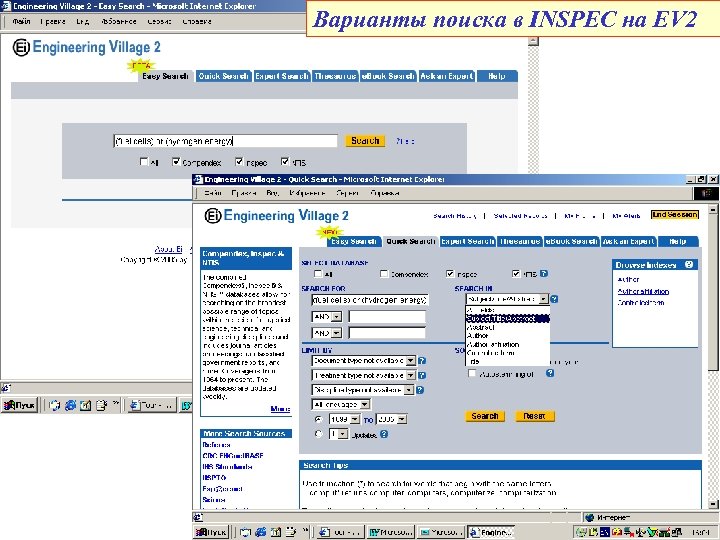Open help icon beside Treatment type dropdown
This screenshot has height=540, width=720.
[x=422, y=376]
